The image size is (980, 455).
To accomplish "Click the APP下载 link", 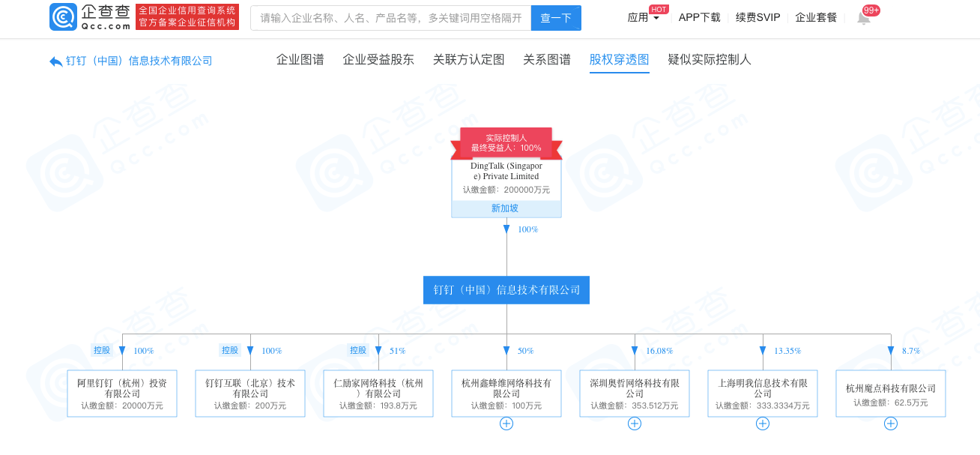I will pyautogui.click(x=699, y=18).
